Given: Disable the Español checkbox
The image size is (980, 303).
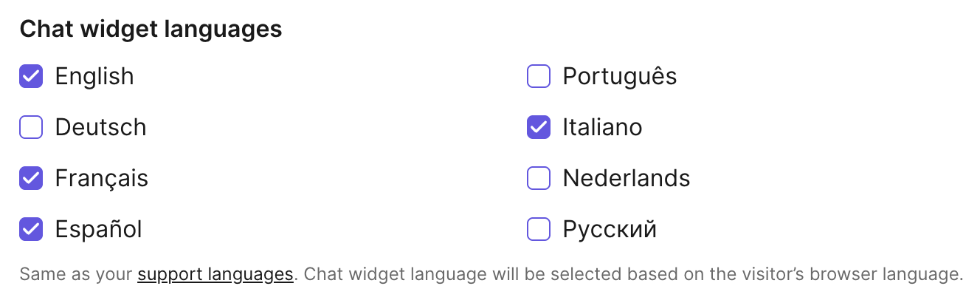Looking at the screenshot, I should click(x=31, y=229).
